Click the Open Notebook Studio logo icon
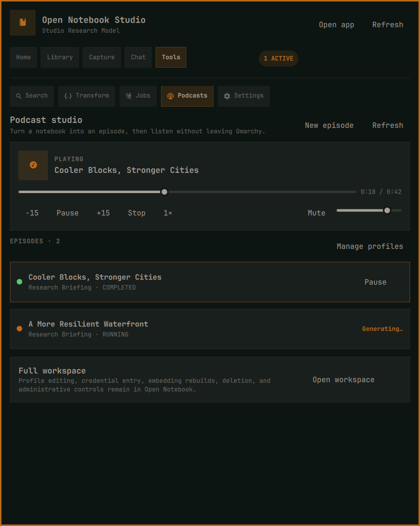Image resolution: width=420 pixels, height=526 pixels. (x=23, y=23)
